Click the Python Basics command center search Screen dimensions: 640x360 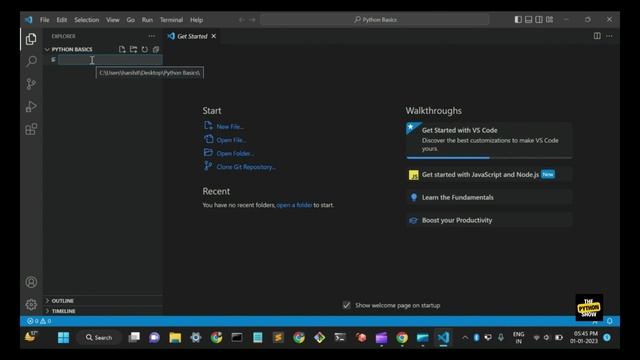375,20
